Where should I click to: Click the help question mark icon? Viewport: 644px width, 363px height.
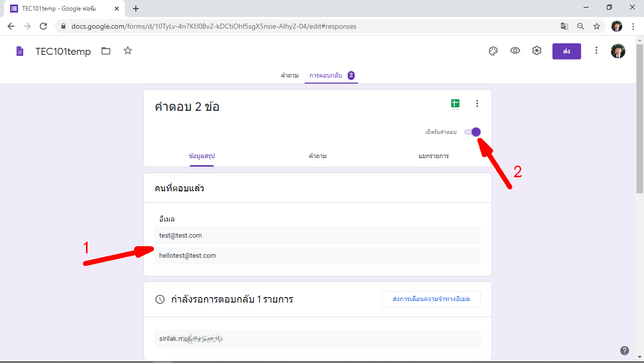tap(624, 350)
